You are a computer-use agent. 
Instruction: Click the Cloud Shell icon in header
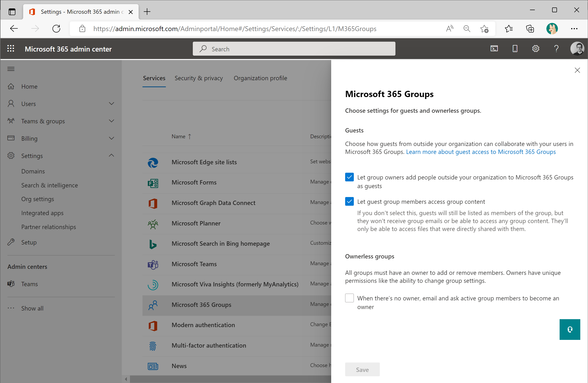point(494,49)
